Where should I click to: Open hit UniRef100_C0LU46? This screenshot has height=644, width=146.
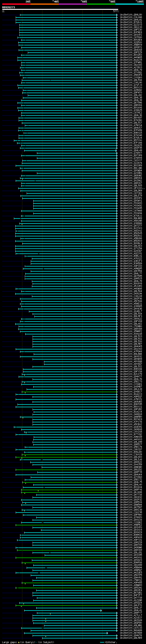point(131,18)
